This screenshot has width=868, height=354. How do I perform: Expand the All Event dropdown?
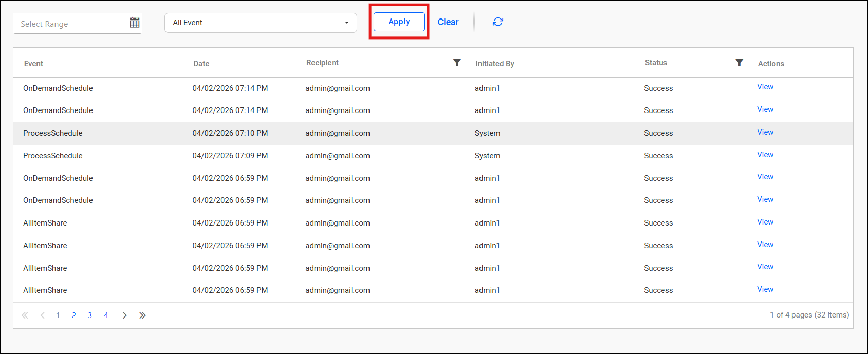pos(261,23)
